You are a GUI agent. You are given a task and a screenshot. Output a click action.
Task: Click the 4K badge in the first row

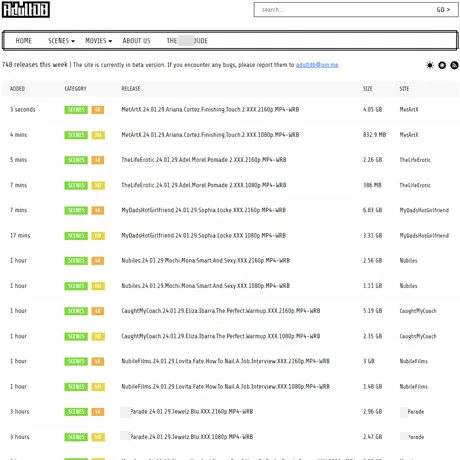(x=98, y=110)
